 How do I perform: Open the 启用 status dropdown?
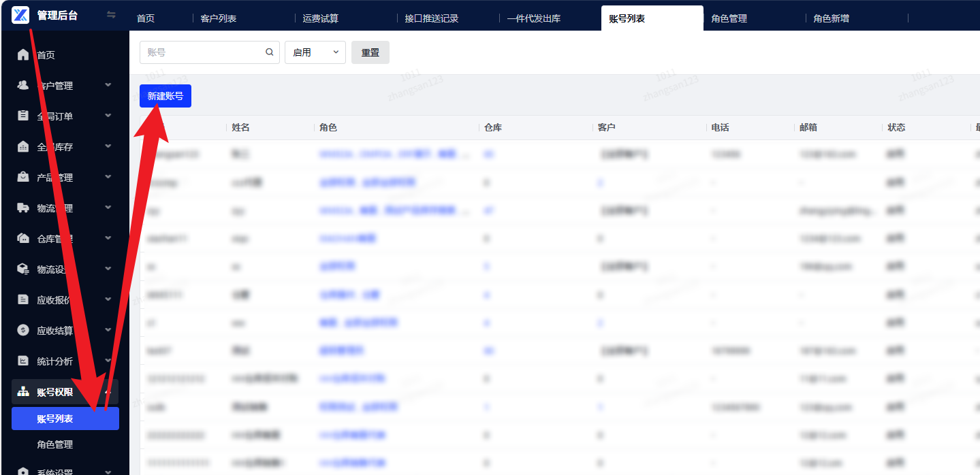coord(315,52)
